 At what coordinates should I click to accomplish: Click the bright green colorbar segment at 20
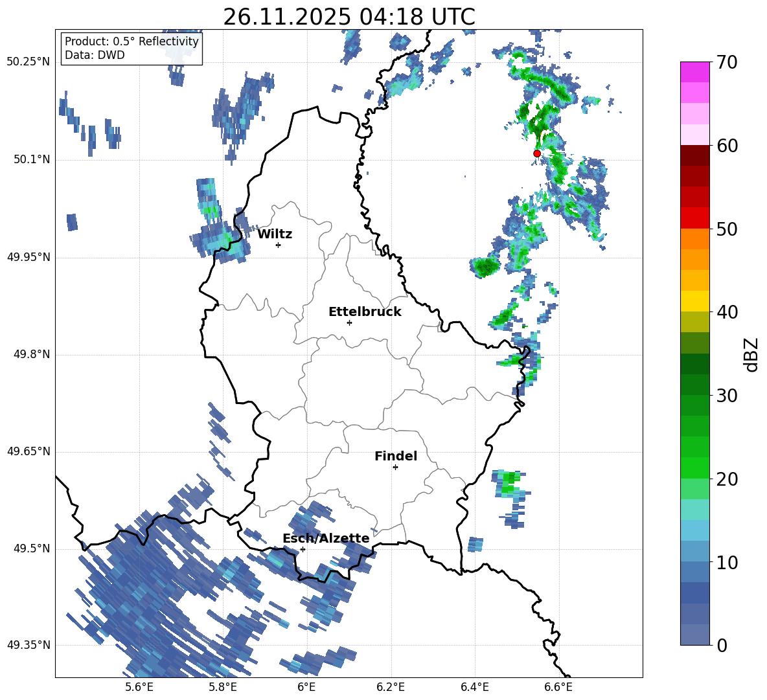pos(694,468)
